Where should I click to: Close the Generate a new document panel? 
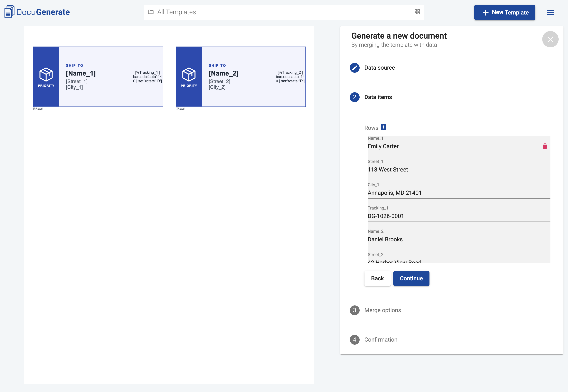point(550,39)
